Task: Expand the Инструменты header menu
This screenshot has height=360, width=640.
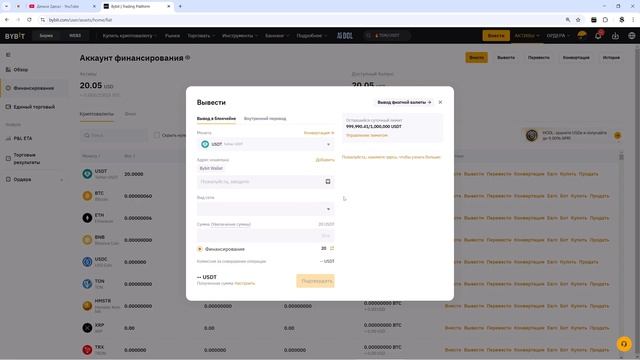Action: coord(240,36)
